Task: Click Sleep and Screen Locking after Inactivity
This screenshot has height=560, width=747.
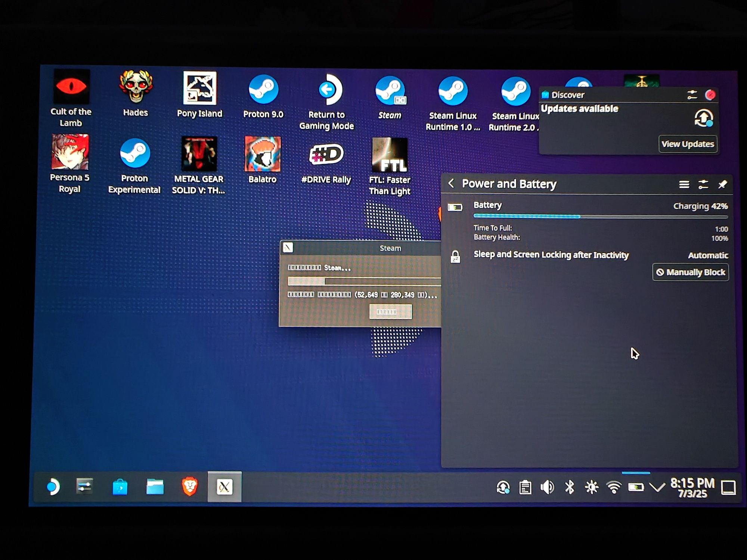Action: pyautogui.click(x=551, y=255)
